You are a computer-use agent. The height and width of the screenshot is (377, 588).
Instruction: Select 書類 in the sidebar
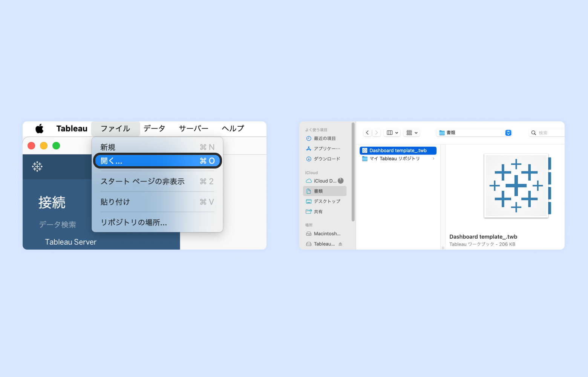point(325,191)
